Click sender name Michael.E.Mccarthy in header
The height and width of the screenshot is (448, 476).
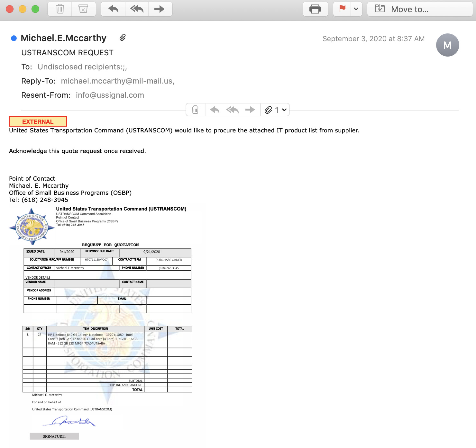click(63, 38)
